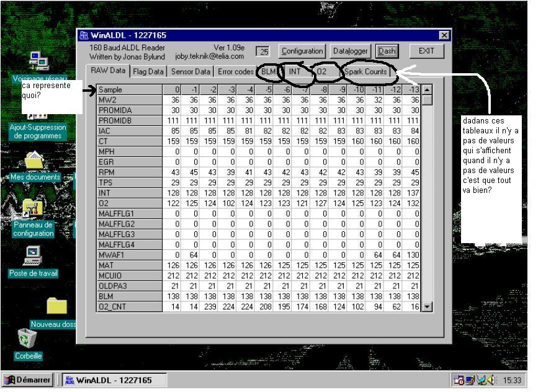Click the volume speaker tray icon
Image resolution: width=551 pixels, height=392 pixels.
tap(491, 380)
